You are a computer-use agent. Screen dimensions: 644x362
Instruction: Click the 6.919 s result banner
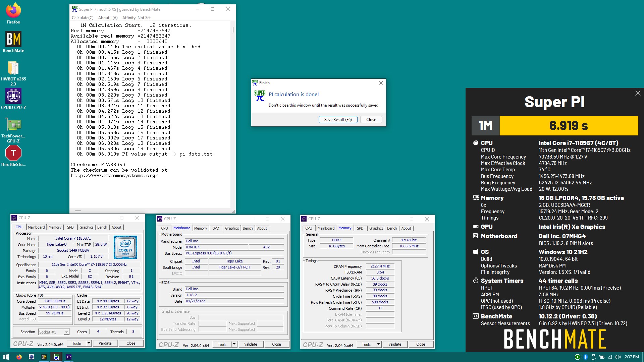(x=569, y=126)
